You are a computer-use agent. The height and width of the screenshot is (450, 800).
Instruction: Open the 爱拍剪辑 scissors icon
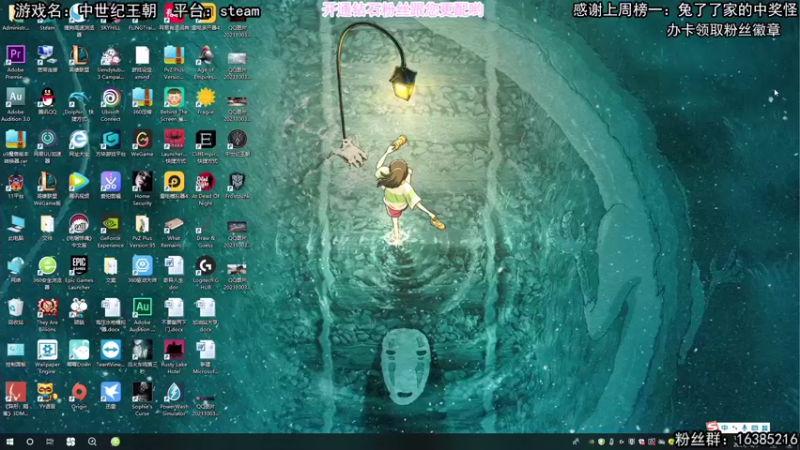[x=110, y=182]
